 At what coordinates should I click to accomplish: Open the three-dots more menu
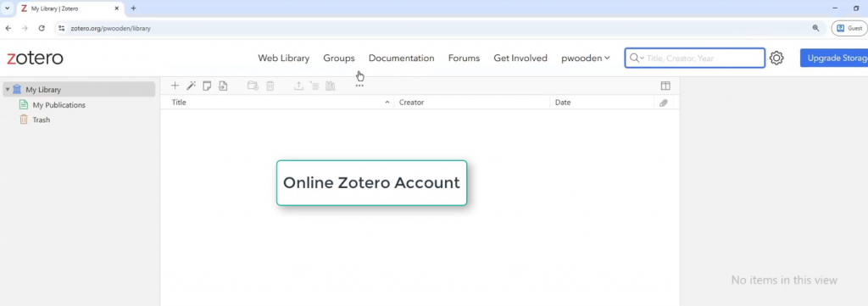[x=359, y=86]
